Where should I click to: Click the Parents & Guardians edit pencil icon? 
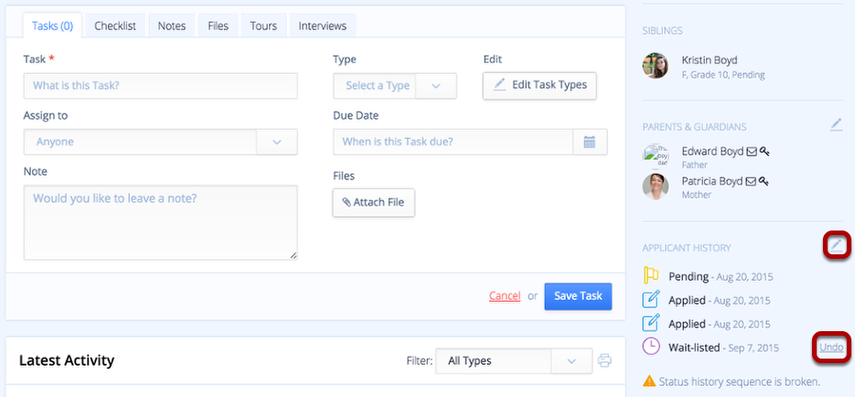point(836,125)
